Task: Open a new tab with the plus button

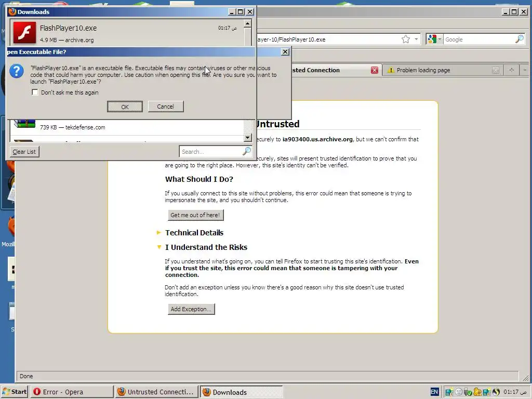Action: [511, 70]
